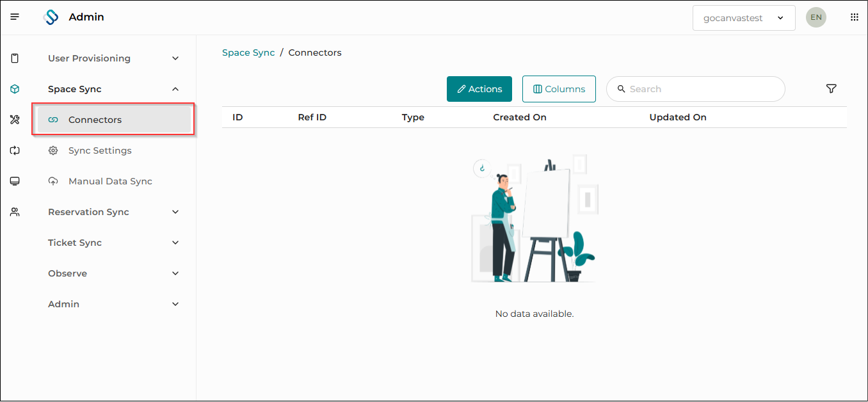Click the users icon in left rail

pyautogui.click(x=15, y=212)
